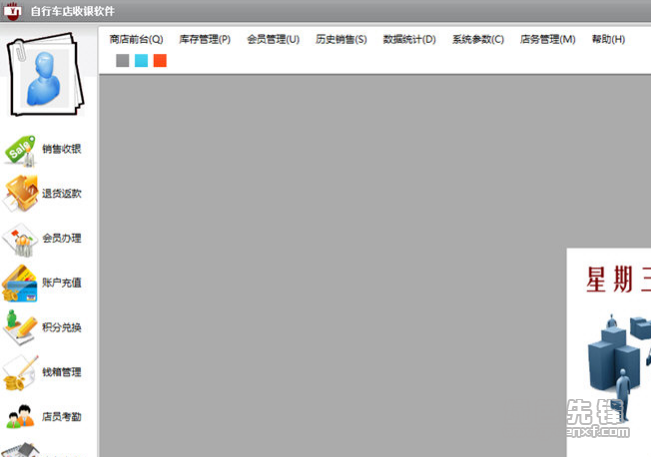Open the 销售收银 sales cashier icon
651x457 pixels.
[23, 150]
